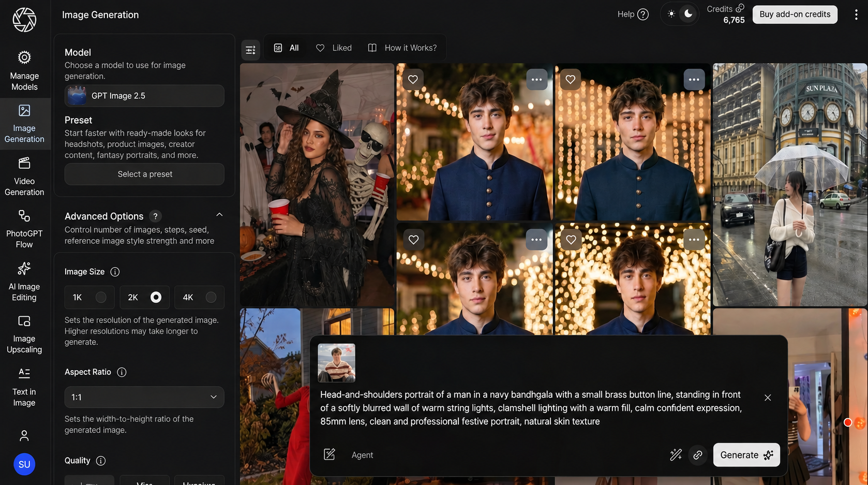Open the filter settings icon
868x485 pixels.
coord(250,50)
